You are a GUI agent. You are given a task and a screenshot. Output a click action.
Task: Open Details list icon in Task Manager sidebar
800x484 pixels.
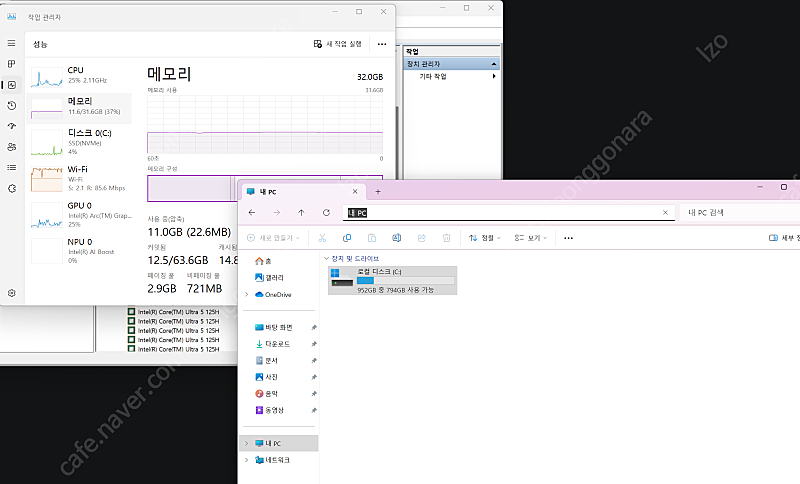click(12, 167)
